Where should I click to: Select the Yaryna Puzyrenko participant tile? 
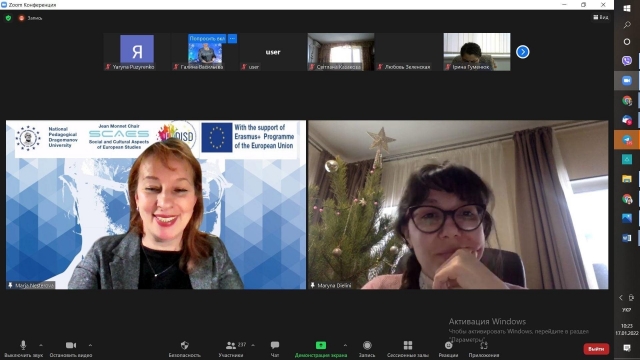tap(137, 52)
